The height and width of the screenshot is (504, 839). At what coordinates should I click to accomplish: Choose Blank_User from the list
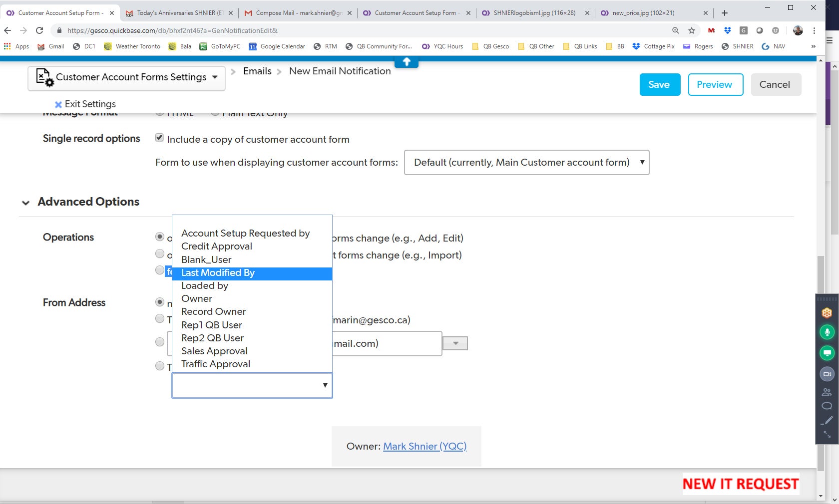click(x=252, y=259)
